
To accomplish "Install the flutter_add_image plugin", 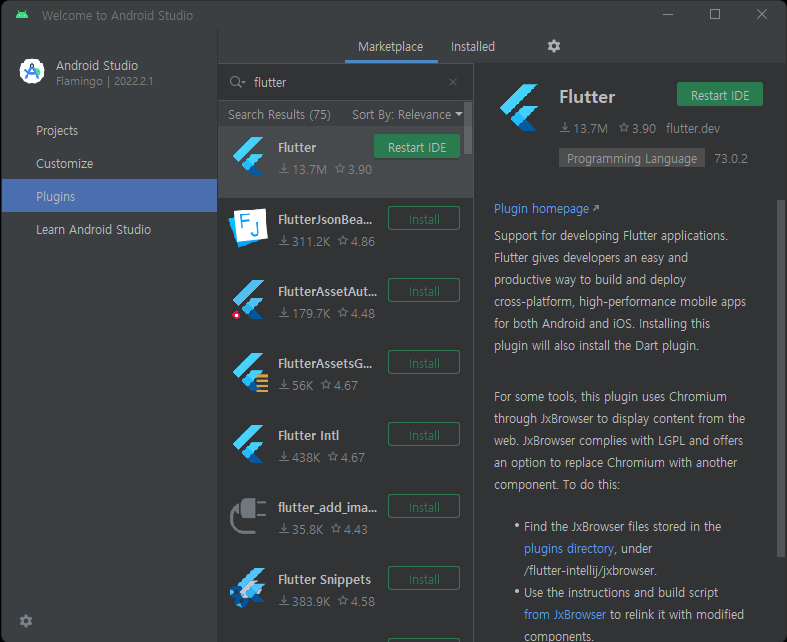I will coord(424,507).
